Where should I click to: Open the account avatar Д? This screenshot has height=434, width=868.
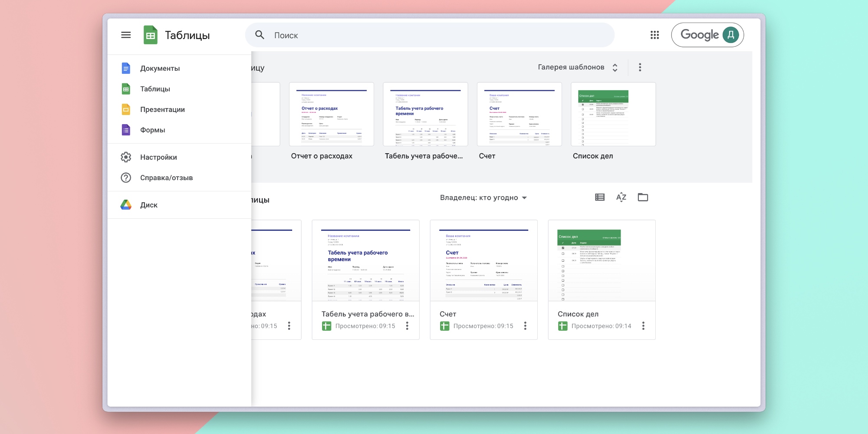(x=731, y=35)
